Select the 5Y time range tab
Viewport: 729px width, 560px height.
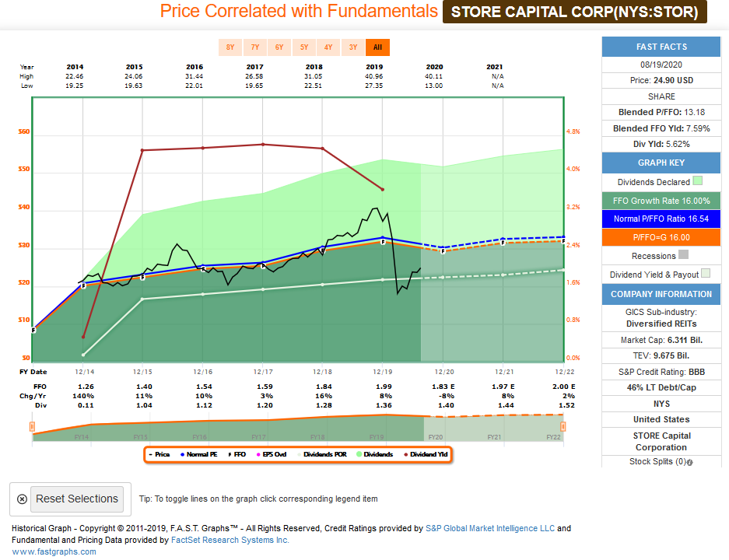pos(304,47)
